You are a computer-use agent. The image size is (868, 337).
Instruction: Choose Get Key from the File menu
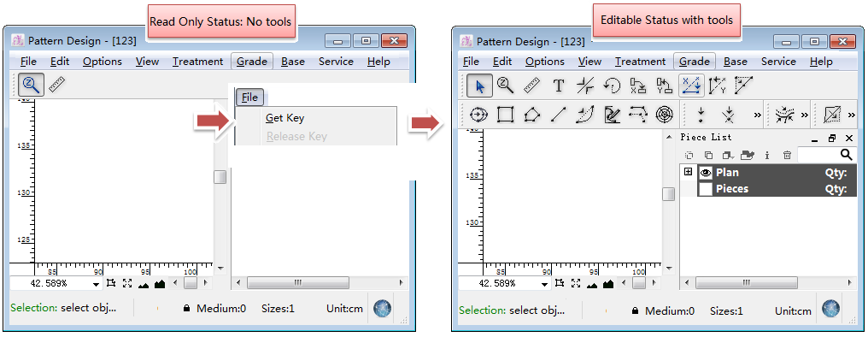click(284, 117)
